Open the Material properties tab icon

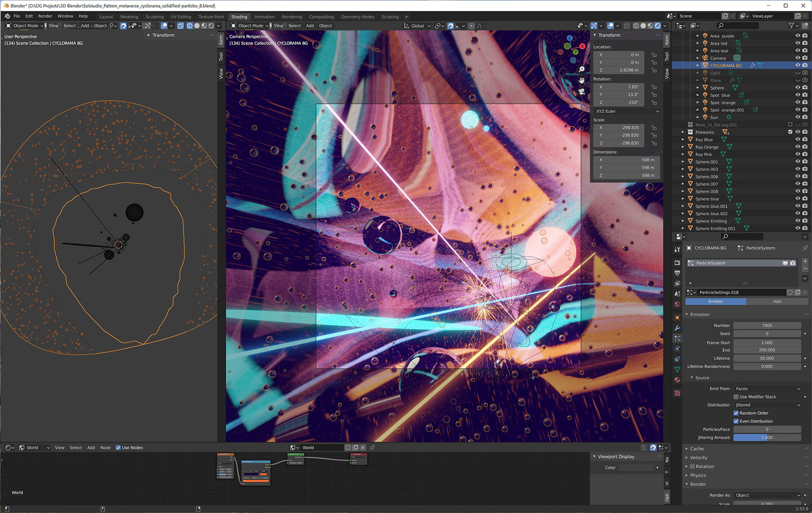click(677, 380)
